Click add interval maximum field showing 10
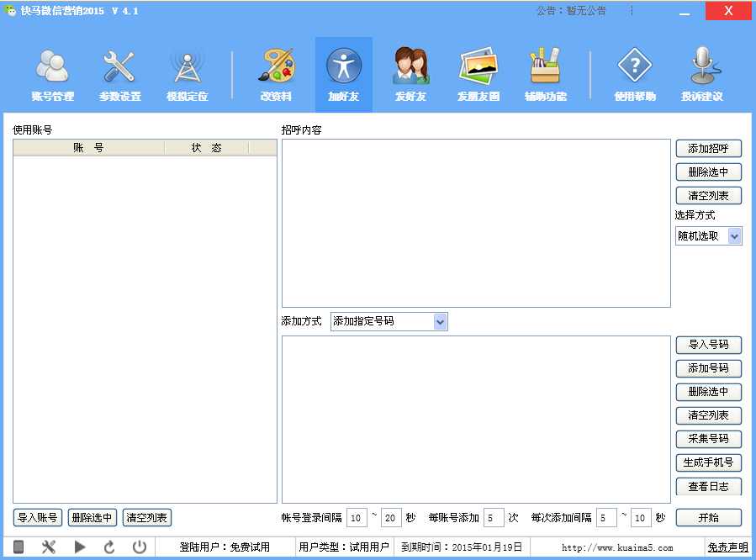The height and width of the screenshot is (560, 756). [641, 518]
